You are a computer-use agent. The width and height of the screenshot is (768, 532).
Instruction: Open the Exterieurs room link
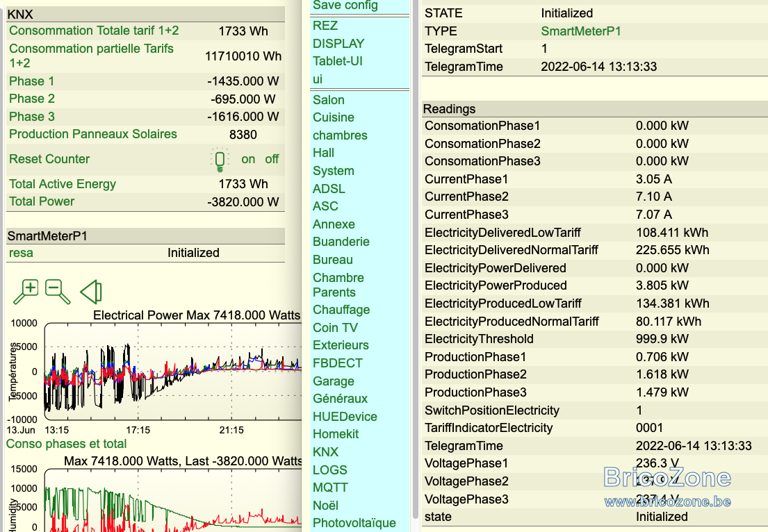click(341, 345)
